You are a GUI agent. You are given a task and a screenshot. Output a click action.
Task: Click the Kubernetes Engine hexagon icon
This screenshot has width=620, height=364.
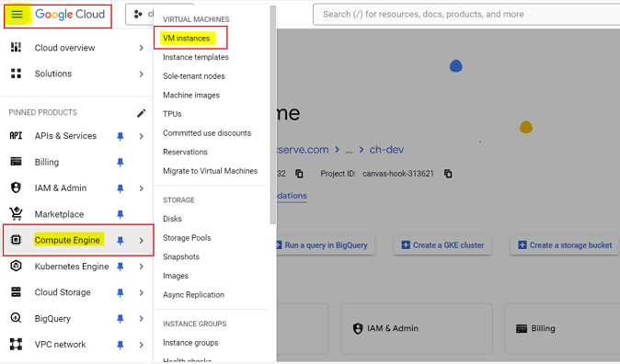coord(16,266)
